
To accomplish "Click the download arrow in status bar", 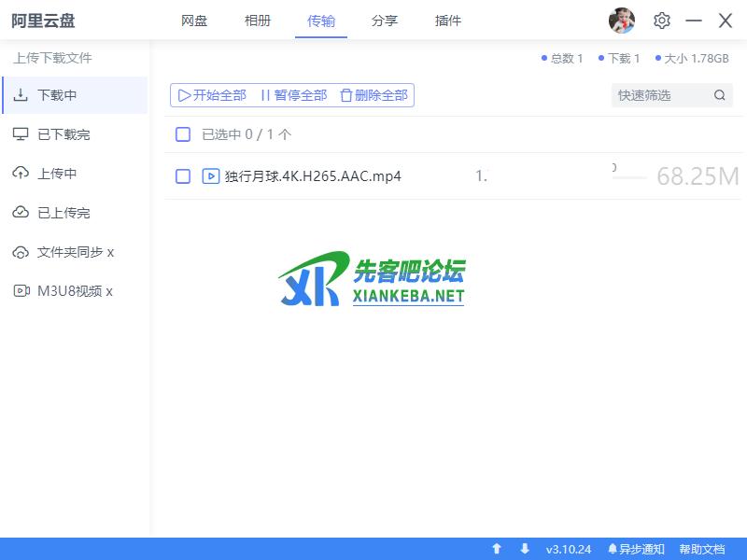I will 525,549.
